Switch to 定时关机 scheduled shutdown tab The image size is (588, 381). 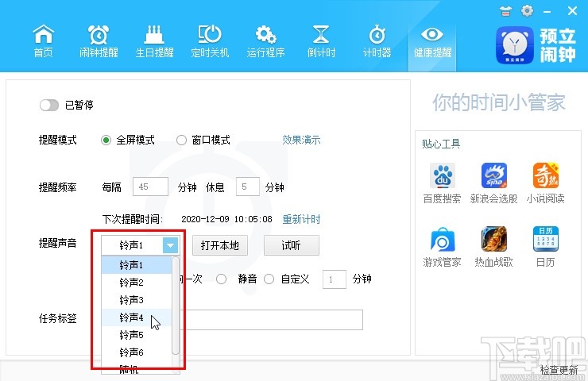click(210, 41)
